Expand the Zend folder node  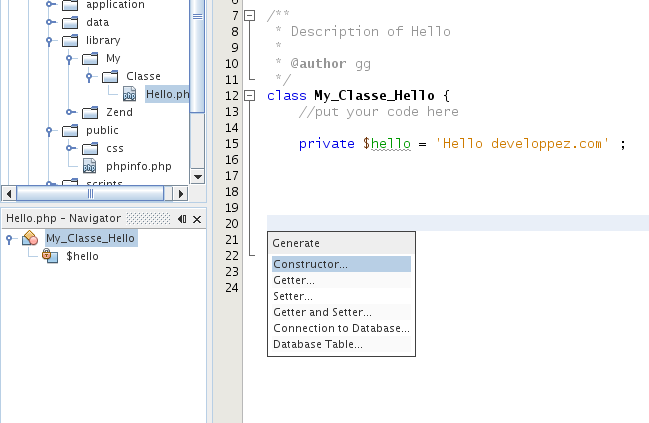pyautogui.click(x=69, y=113)
